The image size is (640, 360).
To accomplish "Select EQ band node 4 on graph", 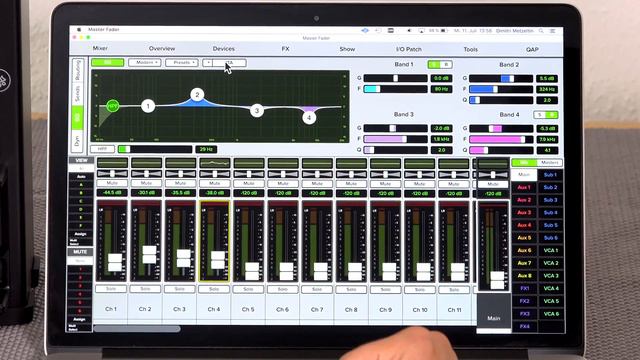I will point(309,118).
